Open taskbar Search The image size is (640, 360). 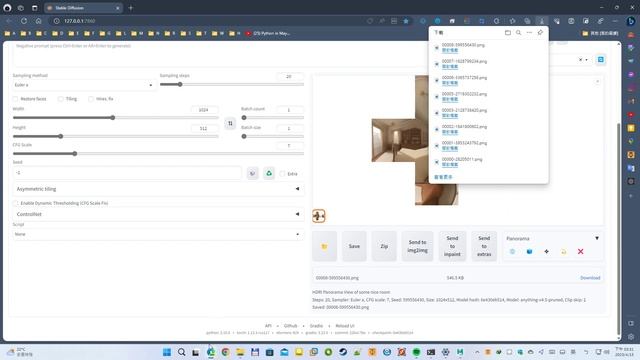click(x=182, y=352)
